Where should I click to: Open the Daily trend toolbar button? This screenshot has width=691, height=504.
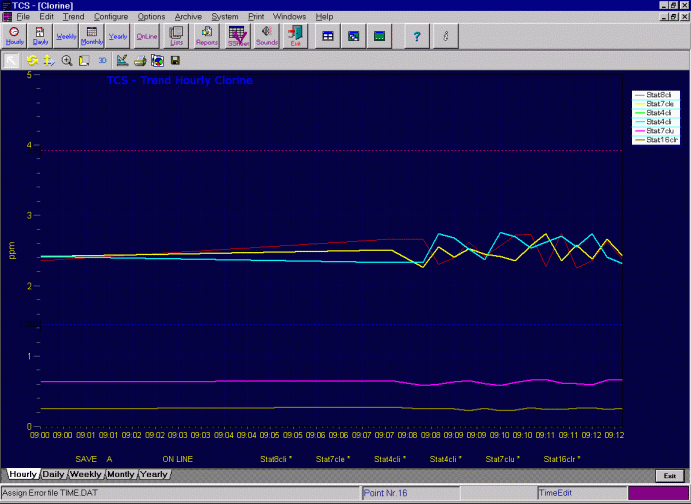40,36
